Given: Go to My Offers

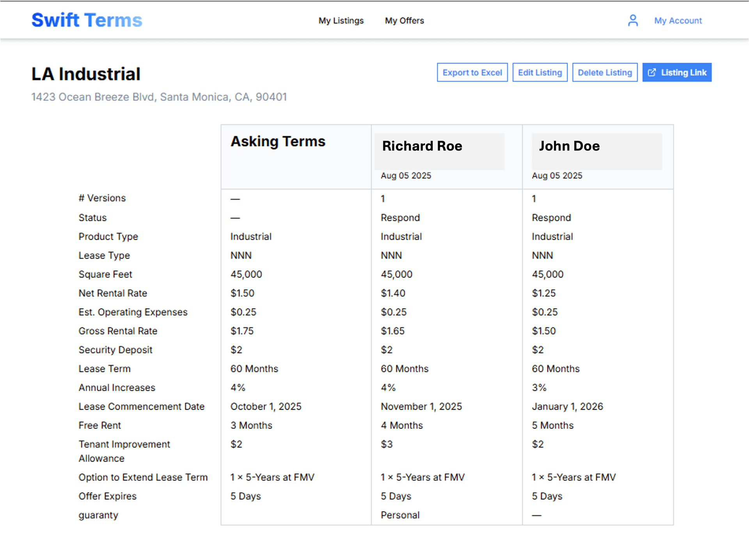Looking at the screenshot, I should click(404, 21).
